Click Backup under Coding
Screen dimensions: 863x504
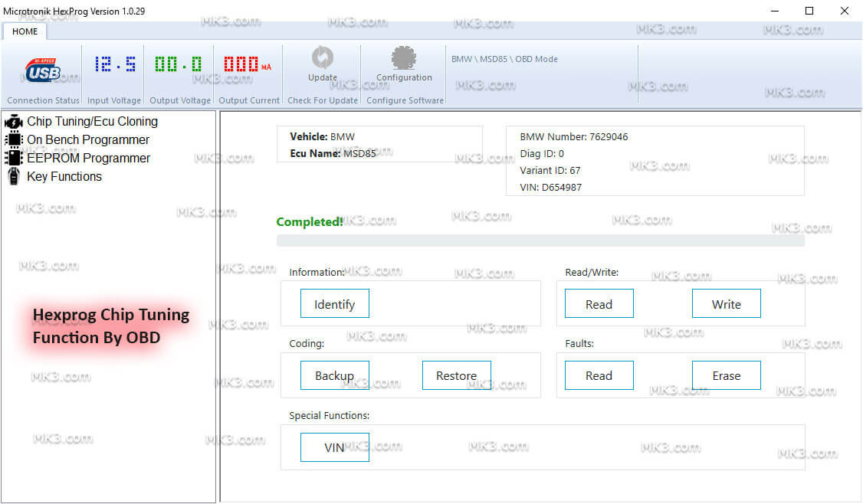(334, 375)
